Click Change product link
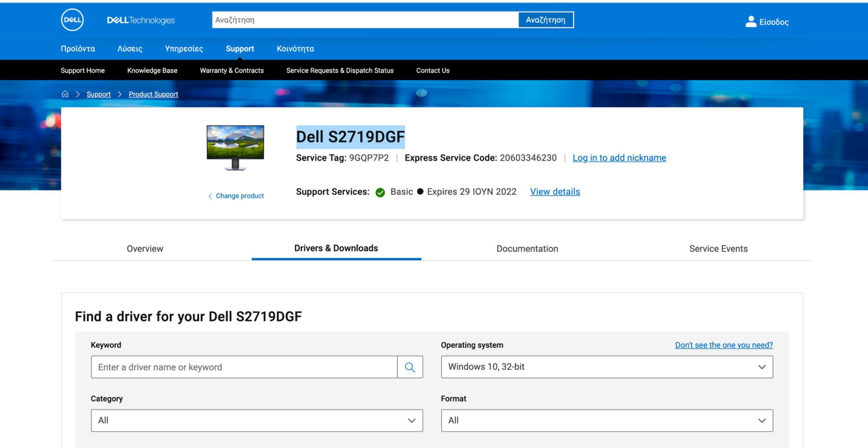The width and height of the screenshot is (868, 448). pos(236,196)
